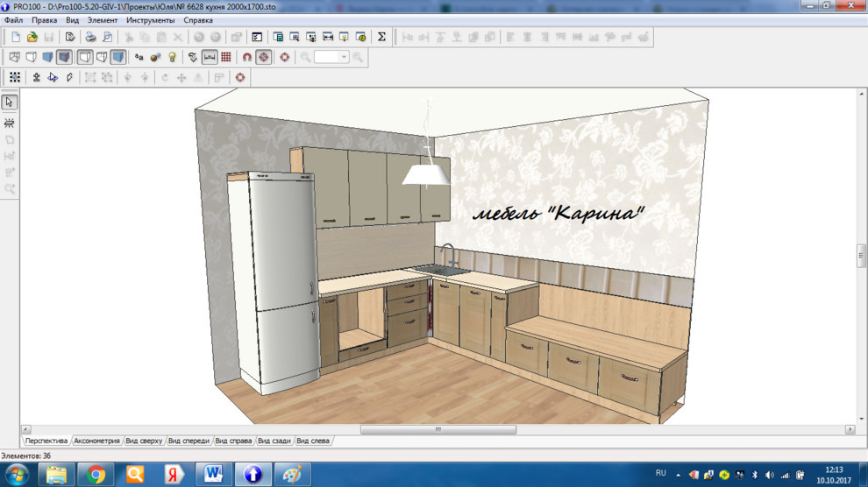
Task: Switch to the Вид сверху tab
Action: click(x=144, y=441)
